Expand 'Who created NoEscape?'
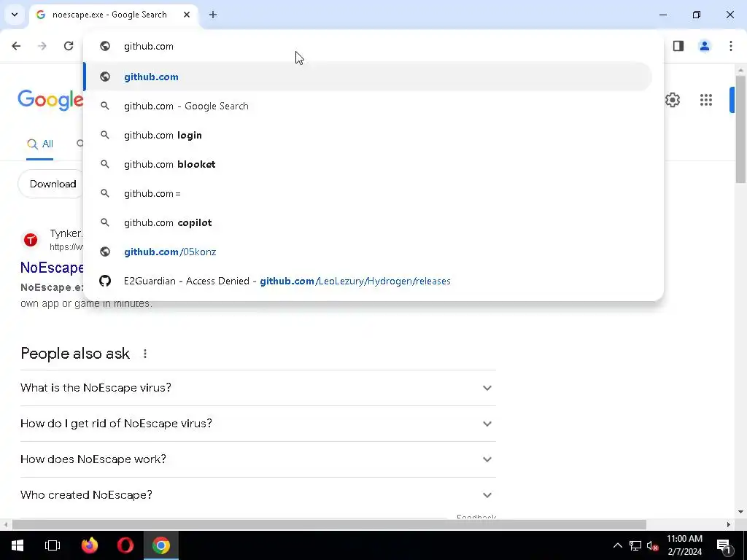Viewport: 747px width, 560px height. (258, 495)
